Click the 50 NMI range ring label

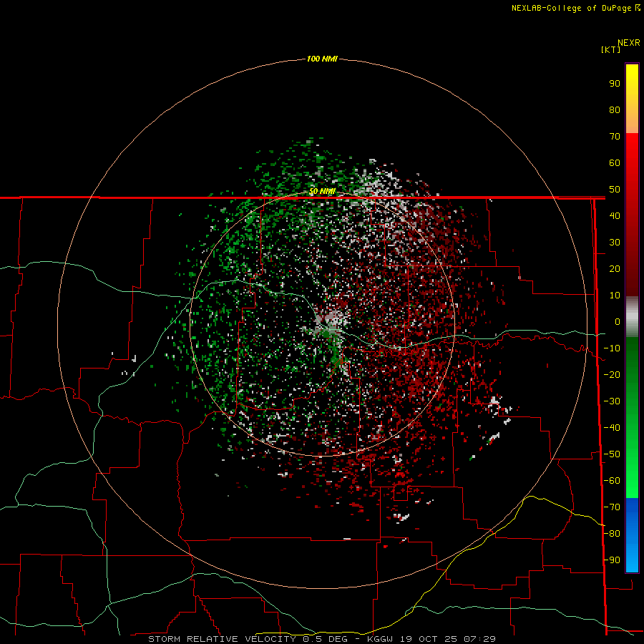click(x=322, y=191)
